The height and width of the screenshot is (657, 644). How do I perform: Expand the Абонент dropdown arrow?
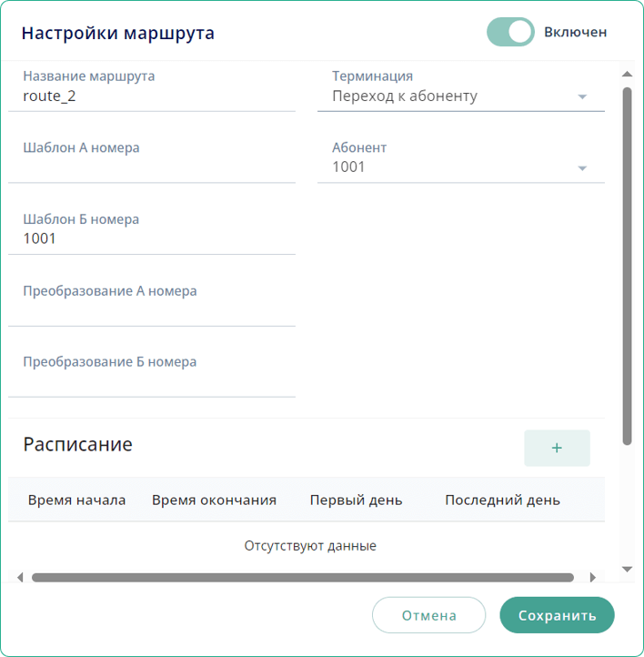(x=582, y=167)
